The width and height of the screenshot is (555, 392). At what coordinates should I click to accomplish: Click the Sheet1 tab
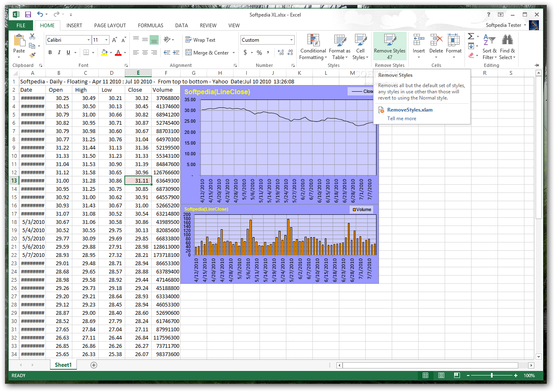(63, 365)
